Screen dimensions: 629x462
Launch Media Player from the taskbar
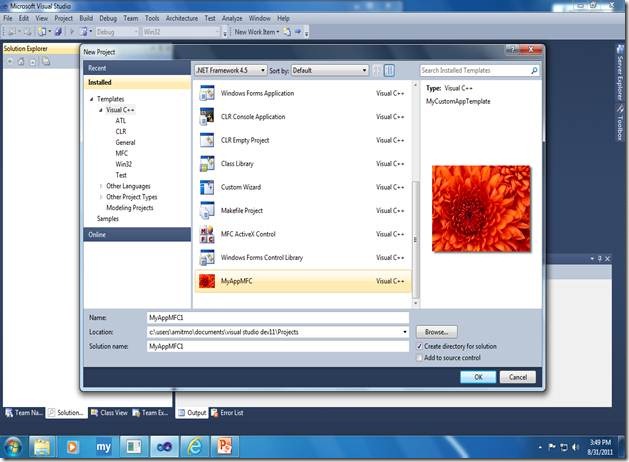(x=72, y=447)
